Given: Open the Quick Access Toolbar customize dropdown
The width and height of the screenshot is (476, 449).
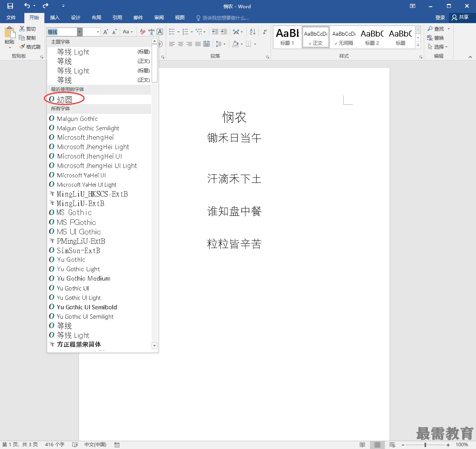Looking at the screenshot, I should click(x=63, y=6).
